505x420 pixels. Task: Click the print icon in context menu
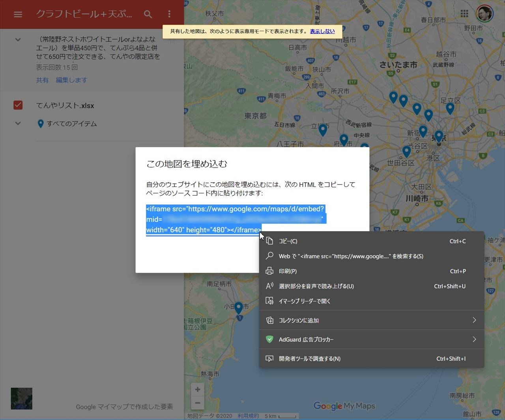(269, 271)
